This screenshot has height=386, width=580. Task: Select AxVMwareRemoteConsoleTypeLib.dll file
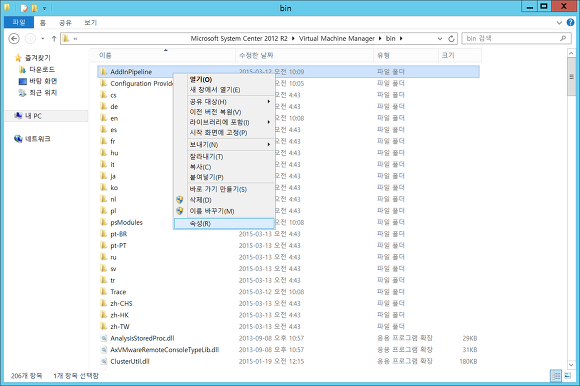tap(165, 350)
